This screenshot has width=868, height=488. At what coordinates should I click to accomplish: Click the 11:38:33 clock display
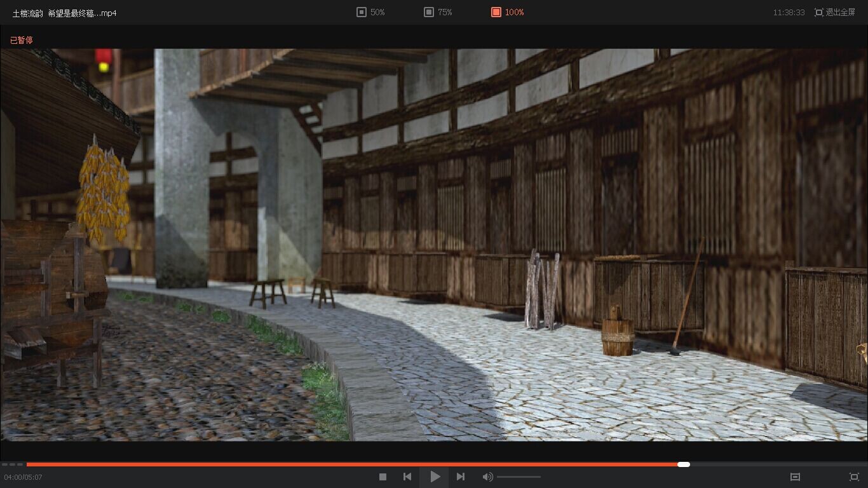pyautogui.click(x=789, y=13)
